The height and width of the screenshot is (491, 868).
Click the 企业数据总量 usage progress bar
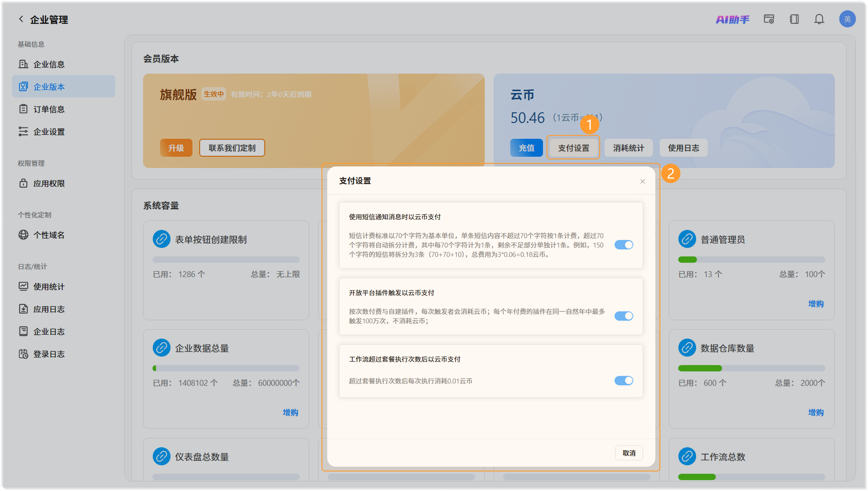point(226,368)
